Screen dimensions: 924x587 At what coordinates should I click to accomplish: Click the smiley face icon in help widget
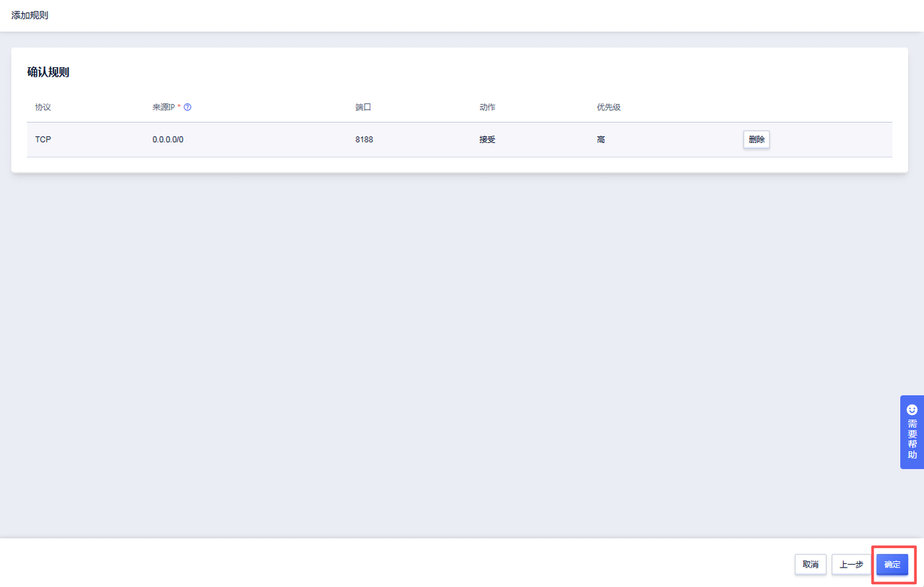coord(912,409)
